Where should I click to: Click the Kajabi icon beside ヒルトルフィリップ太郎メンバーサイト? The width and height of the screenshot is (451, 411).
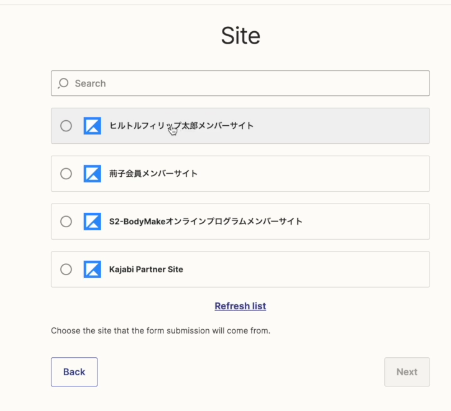[x=92, y=126]
